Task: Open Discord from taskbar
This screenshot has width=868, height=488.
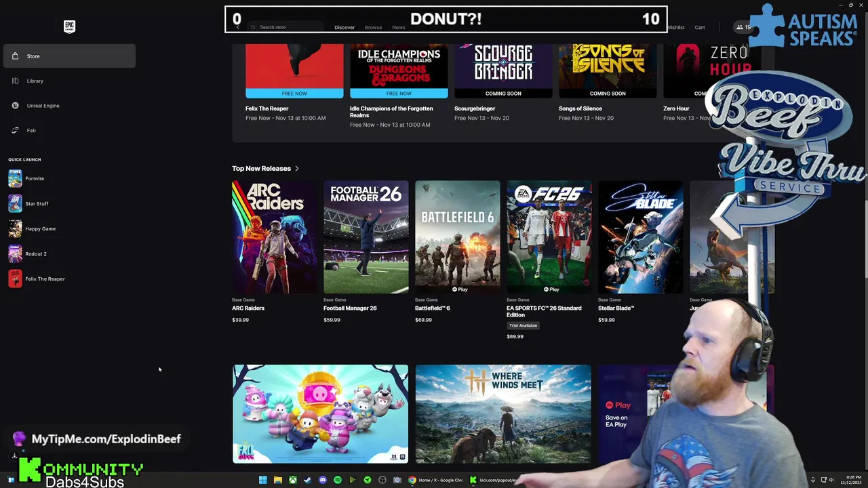Action: pos(322,480)
